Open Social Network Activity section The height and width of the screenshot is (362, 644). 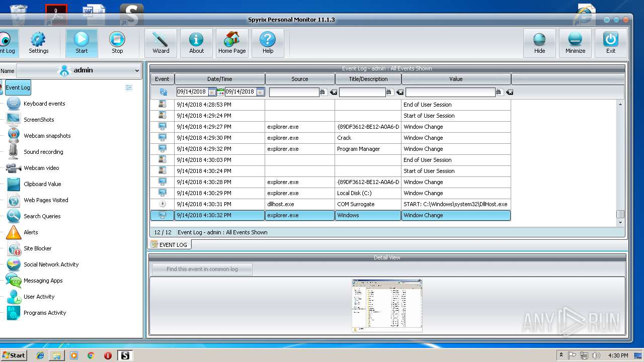pyautogui.click(x=51, y=264)
